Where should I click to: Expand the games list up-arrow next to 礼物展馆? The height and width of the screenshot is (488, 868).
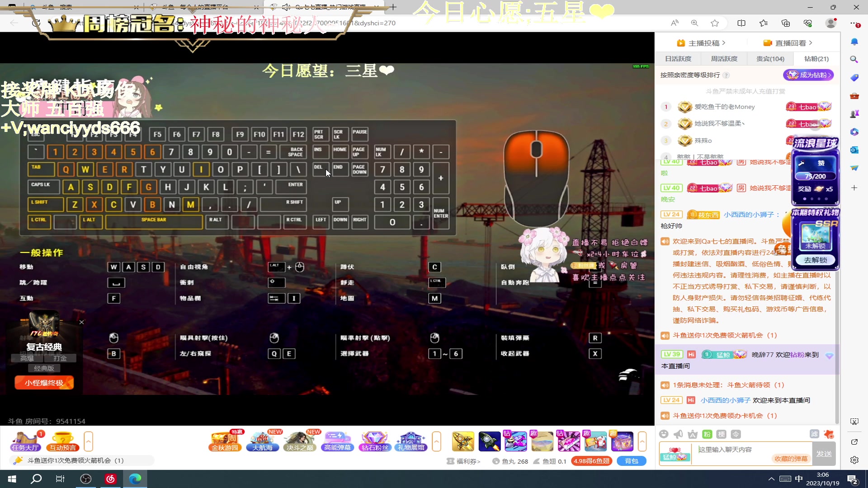click(x=436, y=441)
